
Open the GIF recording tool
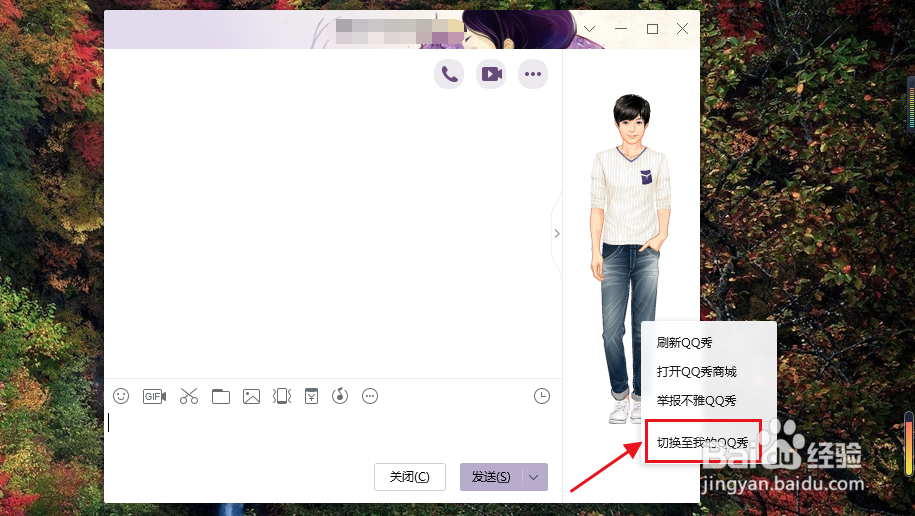point(154,396)
